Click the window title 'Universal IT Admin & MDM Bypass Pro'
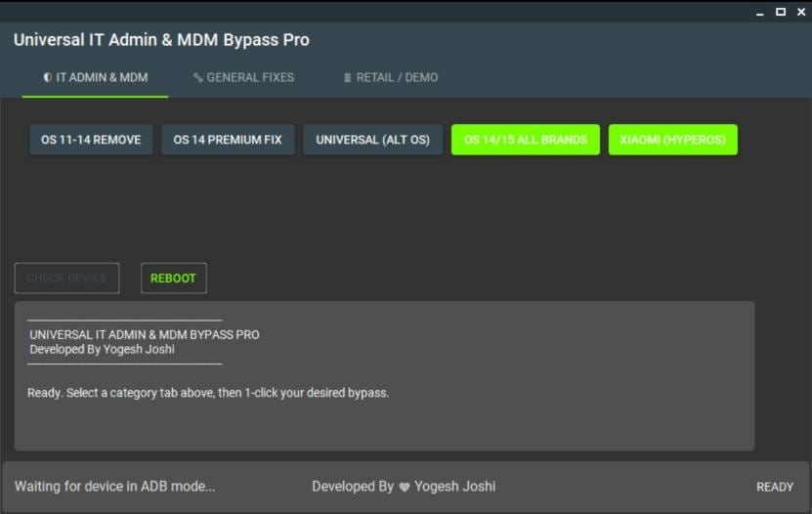The width and height of the screenshot is (812, 514). click(161, 40)
